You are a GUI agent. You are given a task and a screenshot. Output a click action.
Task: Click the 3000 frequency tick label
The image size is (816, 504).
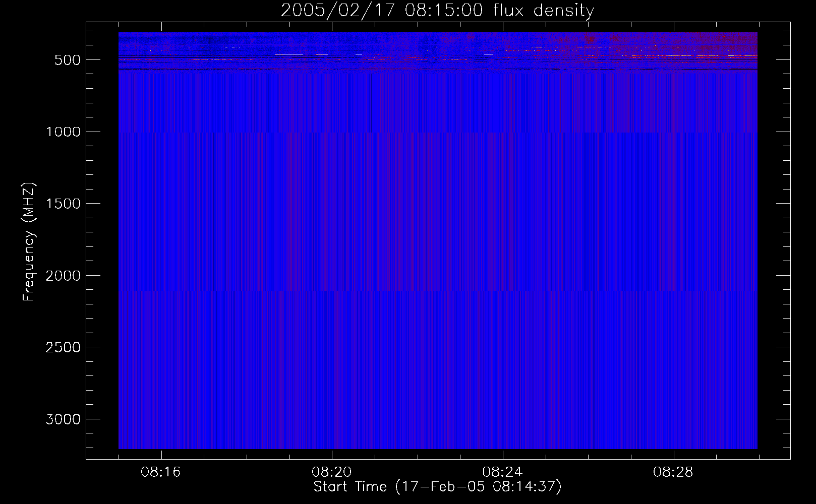[x=63, y=420]
